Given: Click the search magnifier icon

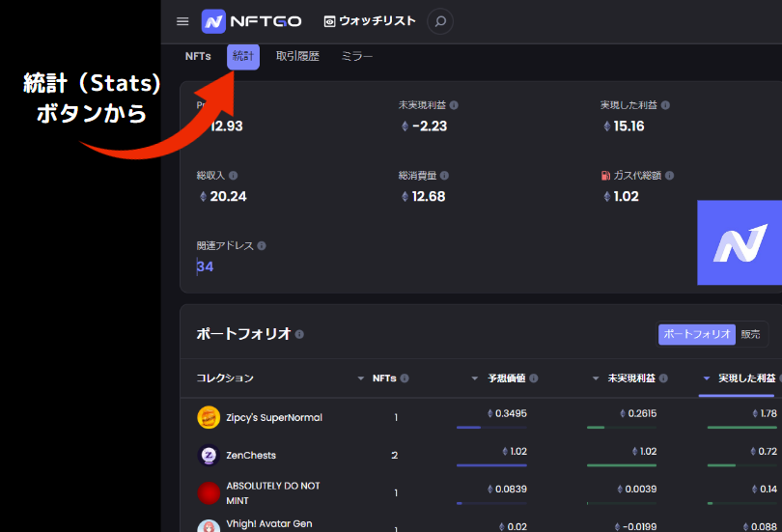Looking at the screenshot, I should coord(440,21).
